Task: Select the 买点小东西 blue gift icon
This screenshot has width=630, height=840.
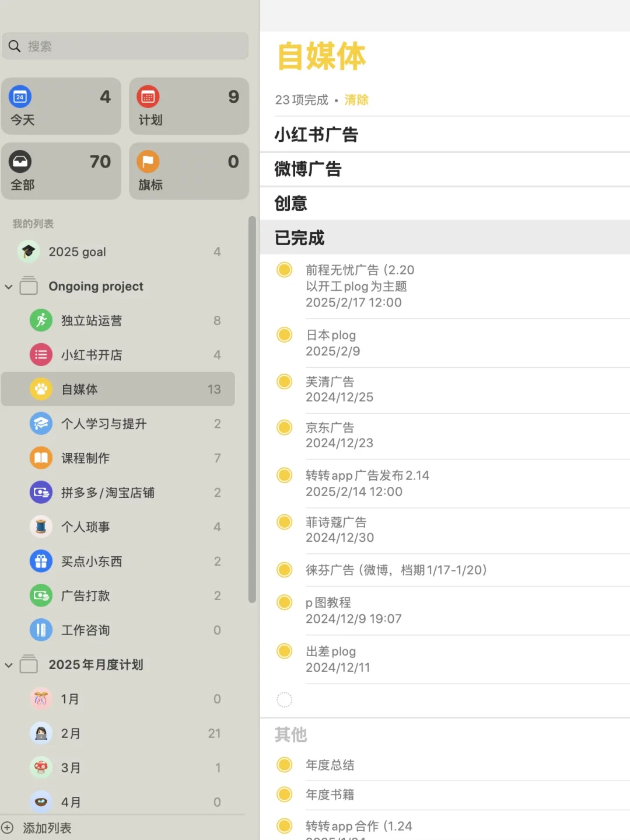Action: click(41, 562)
